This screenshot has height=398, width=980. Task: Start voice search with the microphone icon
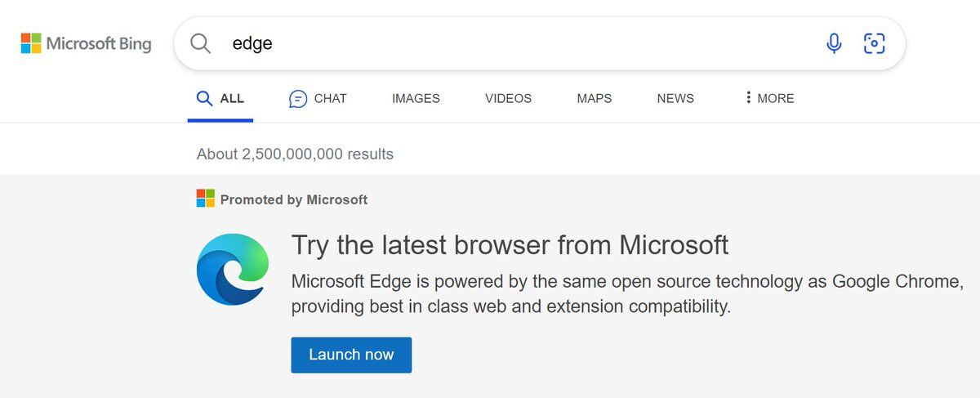click(834, 43)
